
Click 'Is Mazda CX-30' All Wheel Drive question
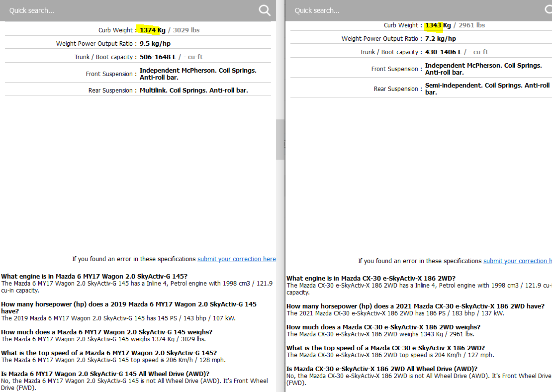(382, 369)
